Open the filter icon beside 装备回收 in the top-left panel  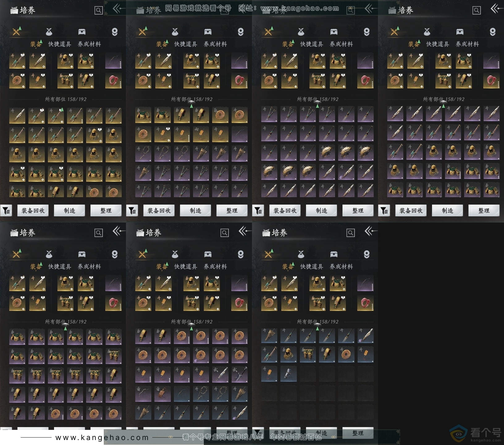(x=6, y=211)
